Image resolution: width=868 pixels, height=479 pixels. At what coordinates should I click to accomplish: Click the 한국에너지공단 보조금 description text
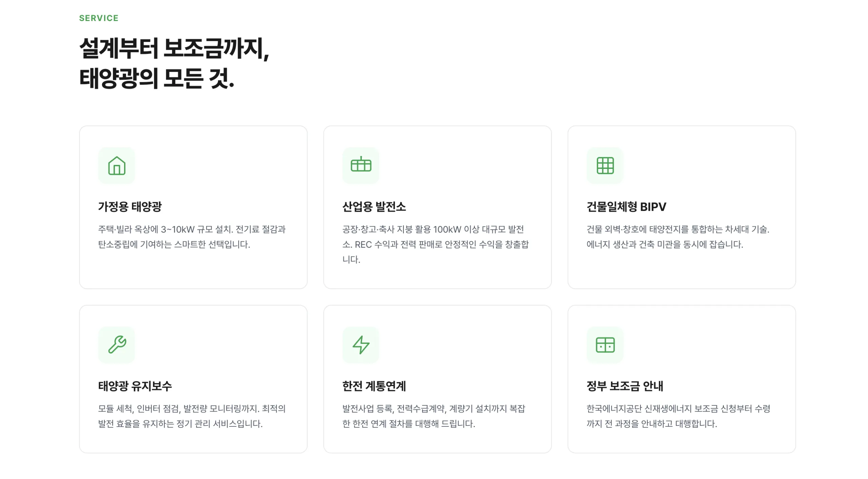tap(678, 416)
